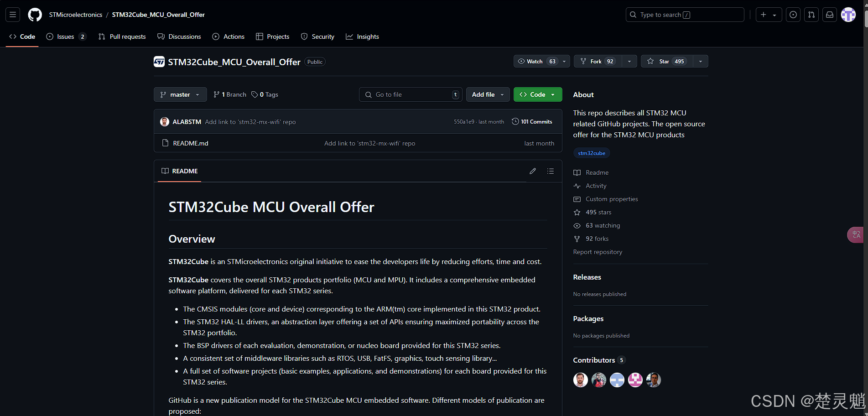Expand the Watch options dropdown arrow
Viewport: 868px width, 416px height.
coord(564,61)
